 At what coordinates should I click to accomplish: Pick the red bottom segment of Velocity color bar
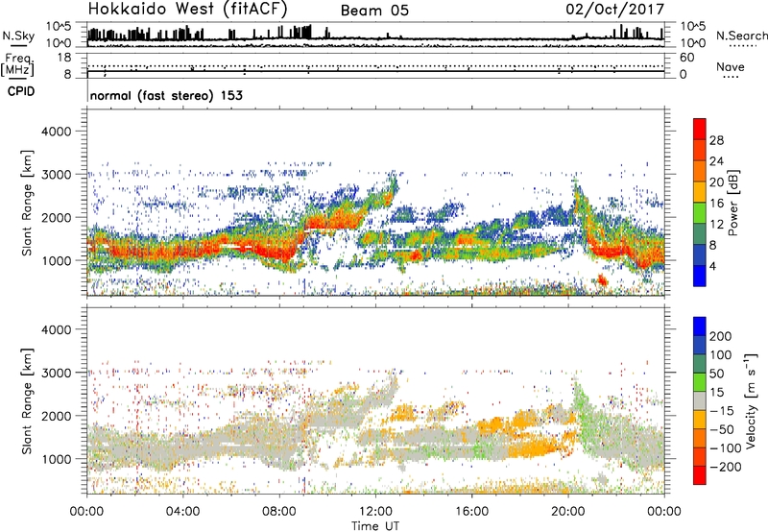700,475
